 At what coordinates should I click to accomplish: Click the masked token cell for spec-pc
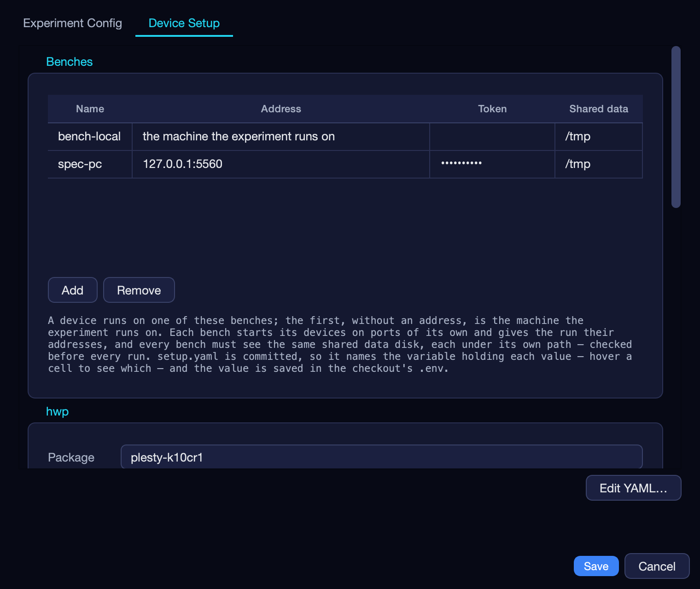tap(492, 164)
